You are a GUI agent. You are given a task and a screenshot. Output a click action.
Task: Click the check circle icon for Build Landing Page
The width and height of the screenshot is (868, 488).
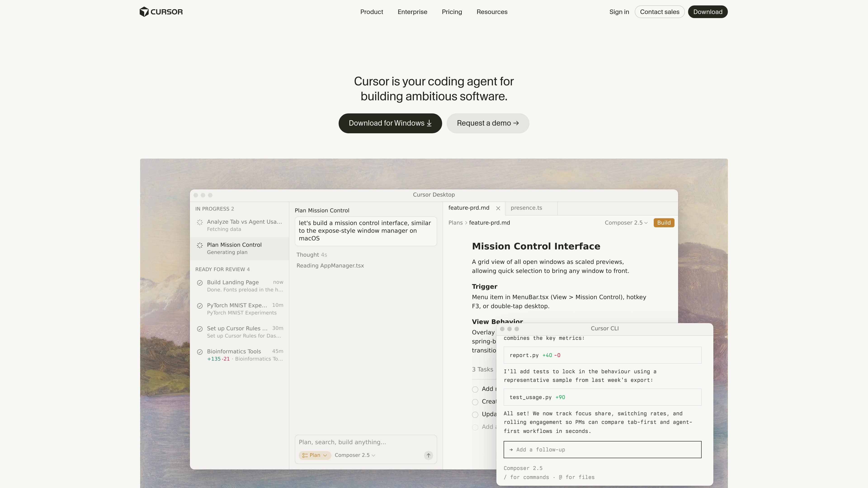(200, 283)
